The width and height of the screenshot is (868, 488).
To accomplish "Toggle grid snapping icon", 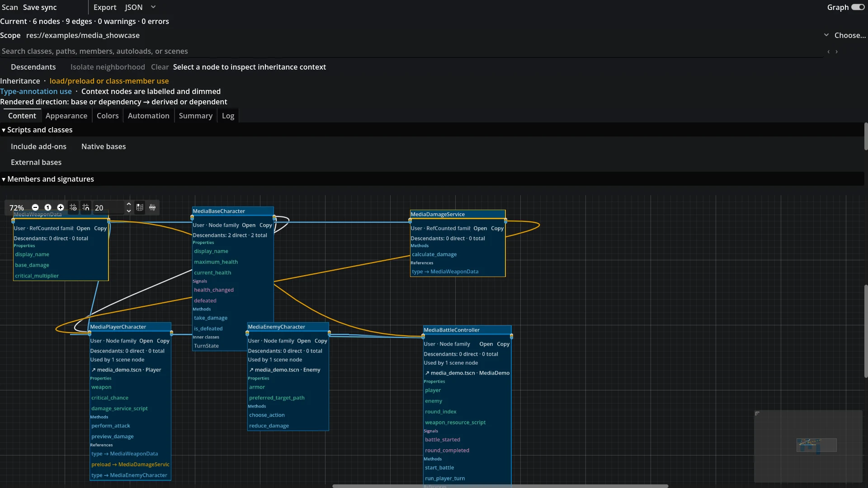I will 86,207.
